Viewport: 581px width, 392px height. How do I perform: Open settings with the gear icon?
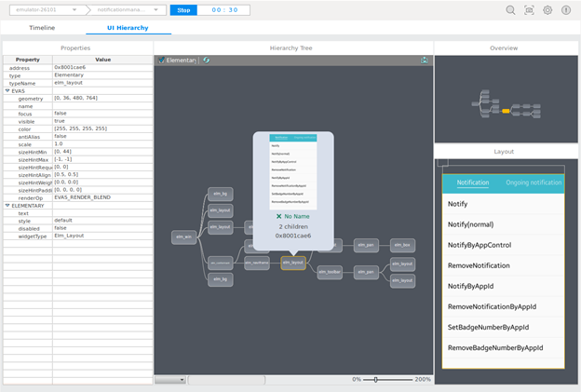[547, 10]
